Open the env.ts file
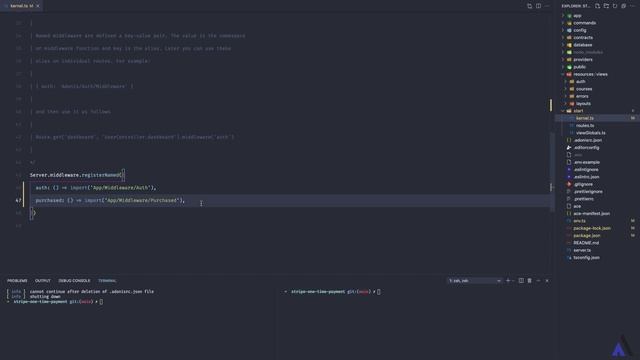The height and width of the screenshot is (360, 640). tap(579, 221)
